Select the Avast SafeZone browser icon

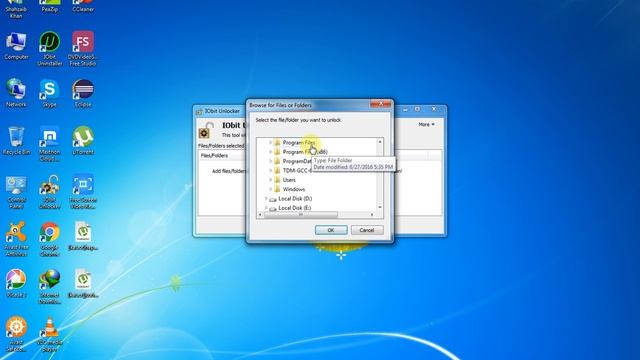pyautogui.click(x=16, y=334)
